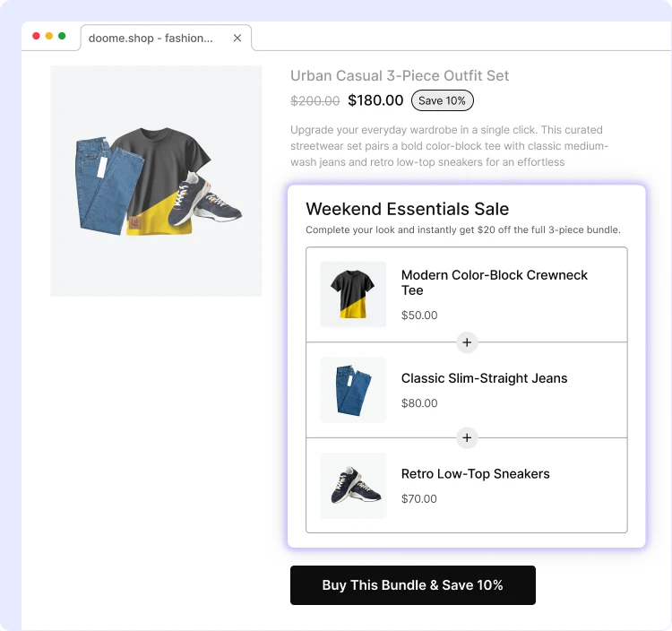Open the Crewneck Tee thumbnail image
Screen dimensions: 672x631
(353, 294)
